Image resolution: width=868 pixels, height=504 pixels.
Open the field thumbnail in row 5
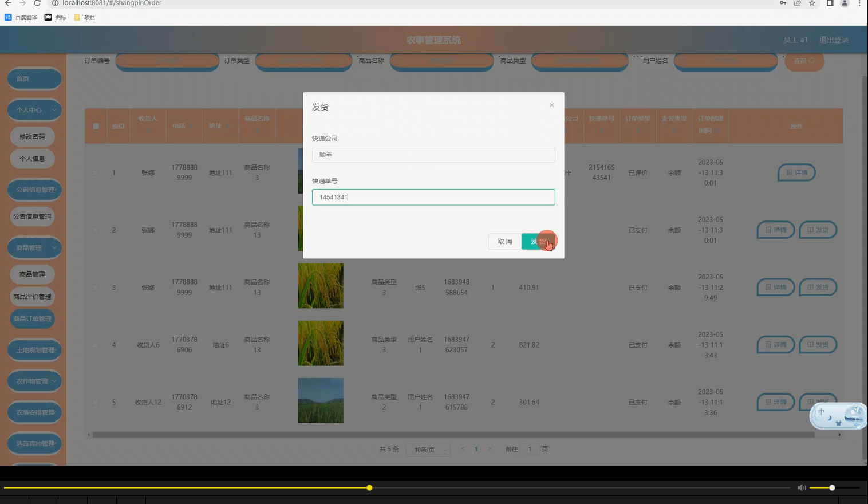321,400
